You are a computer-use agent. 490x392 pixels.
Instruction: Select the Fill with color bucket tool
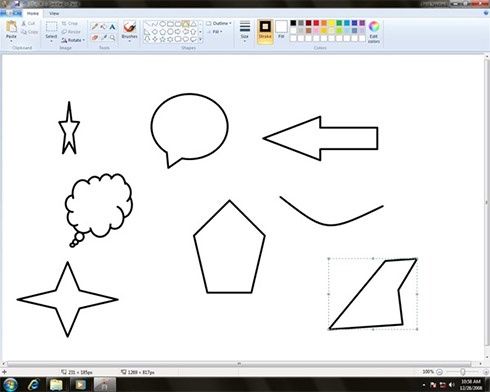coord(103,26)
